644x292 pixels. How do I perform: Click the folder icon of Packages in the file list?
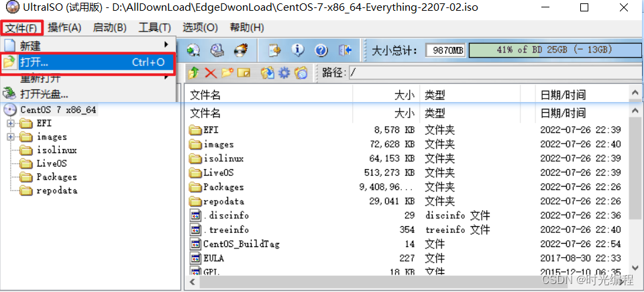coord(196,187)
